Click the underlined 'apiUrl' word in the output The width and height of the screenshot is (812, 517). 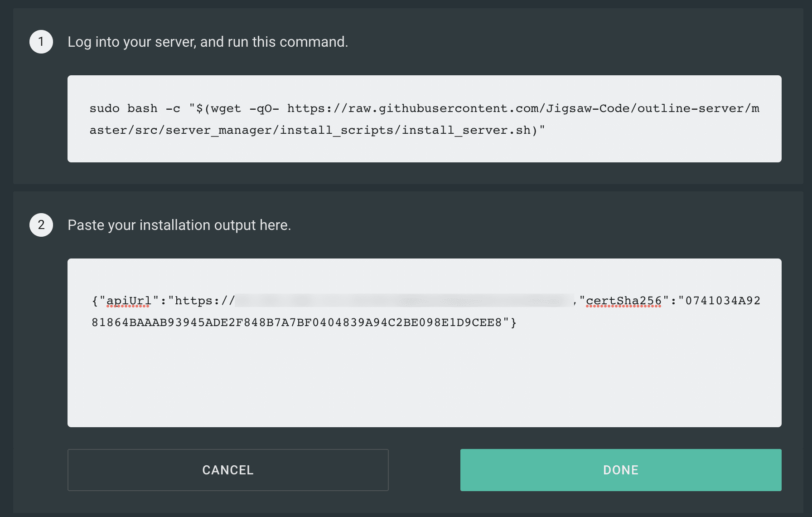pos(129,301)
